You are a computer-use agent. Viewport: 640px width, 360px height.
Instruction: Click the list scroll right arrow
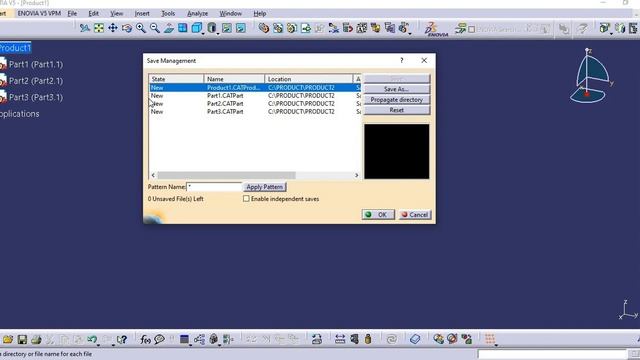356,175
